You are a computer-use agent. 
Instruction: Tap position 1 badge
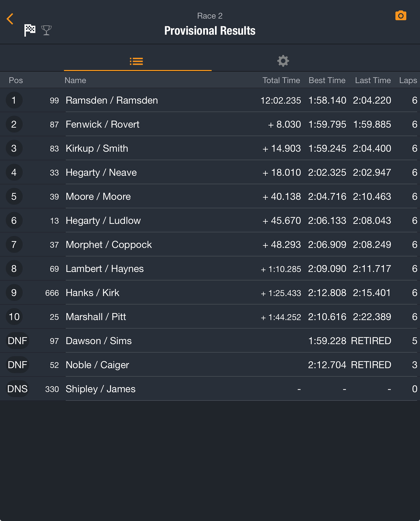click(14, 100)
